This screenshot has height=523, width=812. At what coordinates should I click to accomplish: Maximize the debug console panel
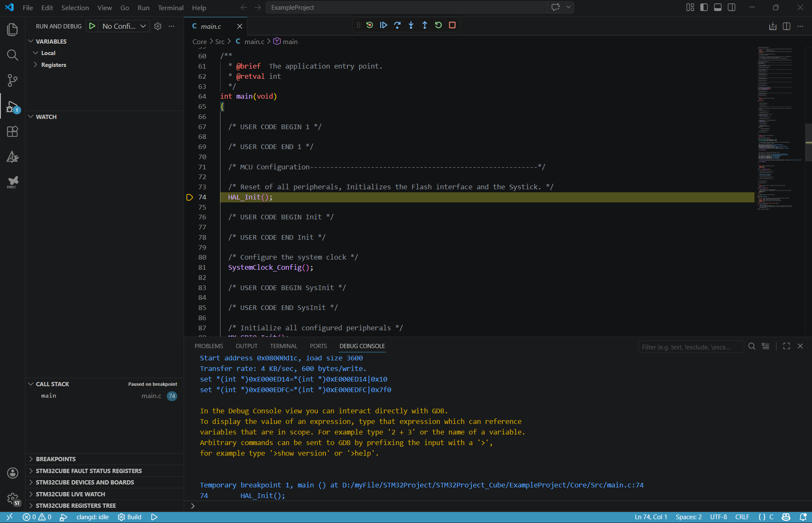[787, 346]
